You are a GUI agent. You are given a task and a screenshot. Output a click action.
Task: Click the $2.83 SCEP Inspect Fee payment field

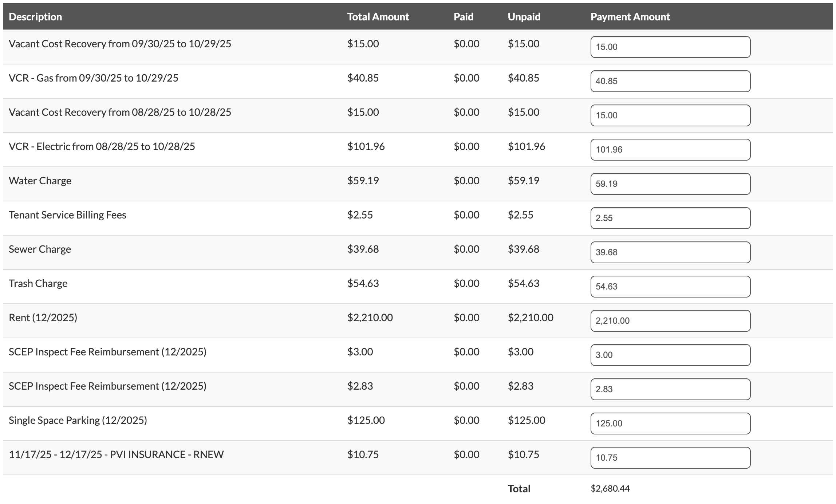[x=670, y=389]
